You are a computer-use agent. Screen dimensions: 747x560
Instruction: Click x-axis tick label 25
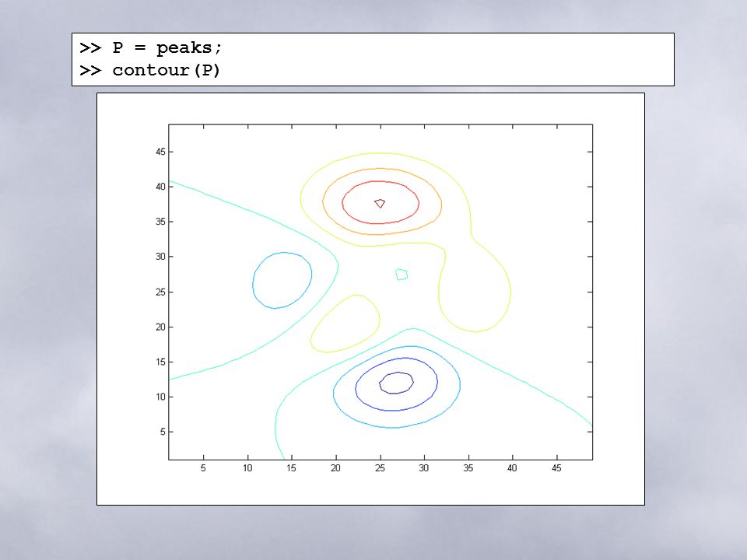coord(380,468)
